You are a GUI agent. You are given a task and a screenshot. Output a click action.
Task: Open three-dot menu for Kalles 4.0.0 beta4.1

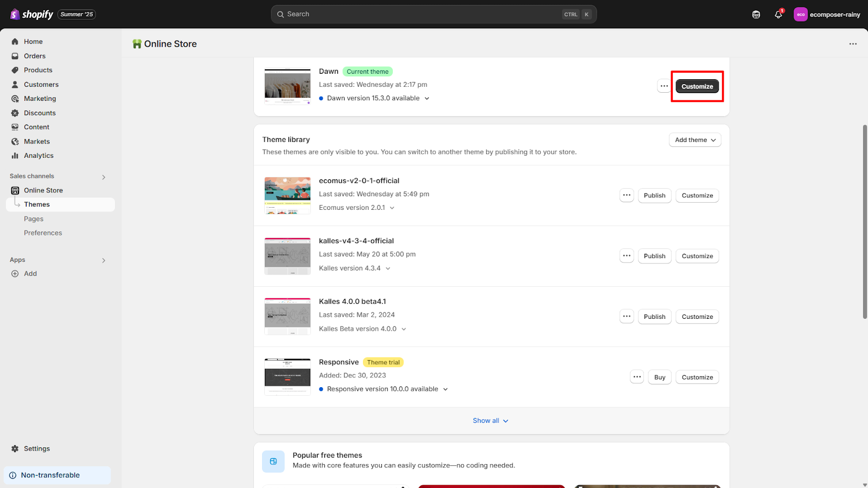tap(627, 317)
